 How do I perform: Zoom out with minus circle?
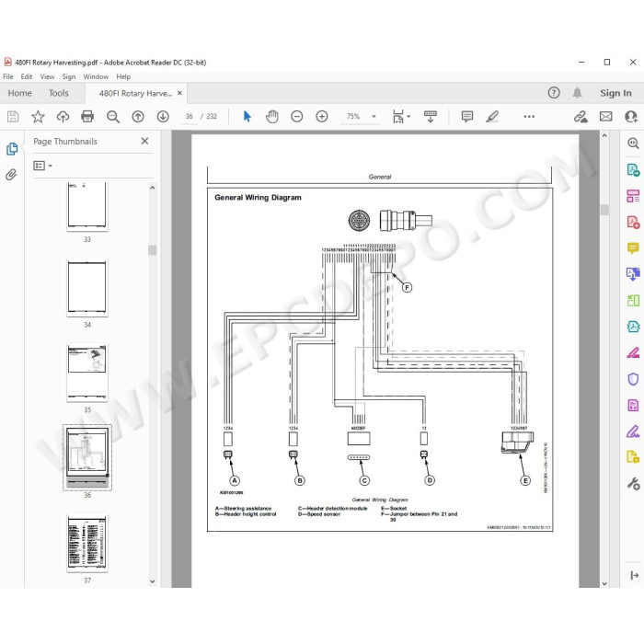pyautogui.click(x=297, y=117)
